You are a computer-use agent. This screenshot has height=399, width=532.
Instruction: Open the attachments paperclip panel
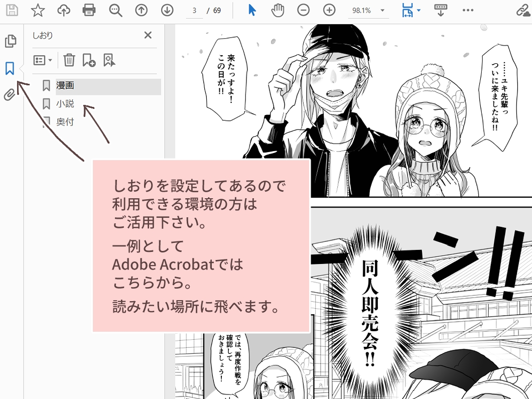coord(10,95)
